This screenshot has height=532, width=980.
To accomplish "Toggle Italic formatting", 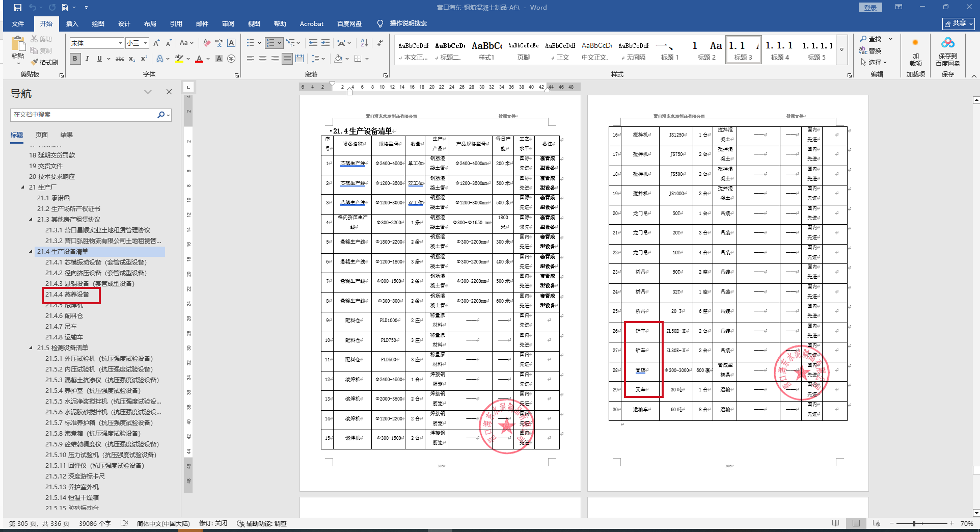I will click(87, 59).
